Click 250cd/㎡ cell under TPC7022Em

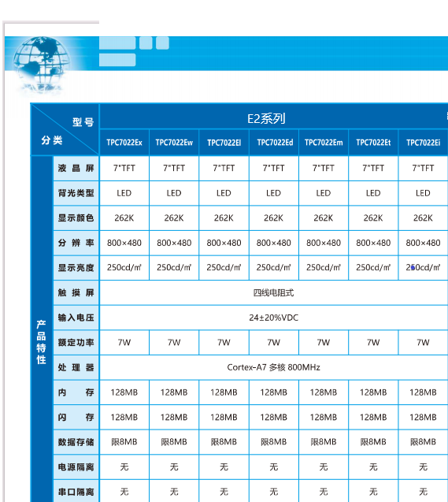pos(324,268)
